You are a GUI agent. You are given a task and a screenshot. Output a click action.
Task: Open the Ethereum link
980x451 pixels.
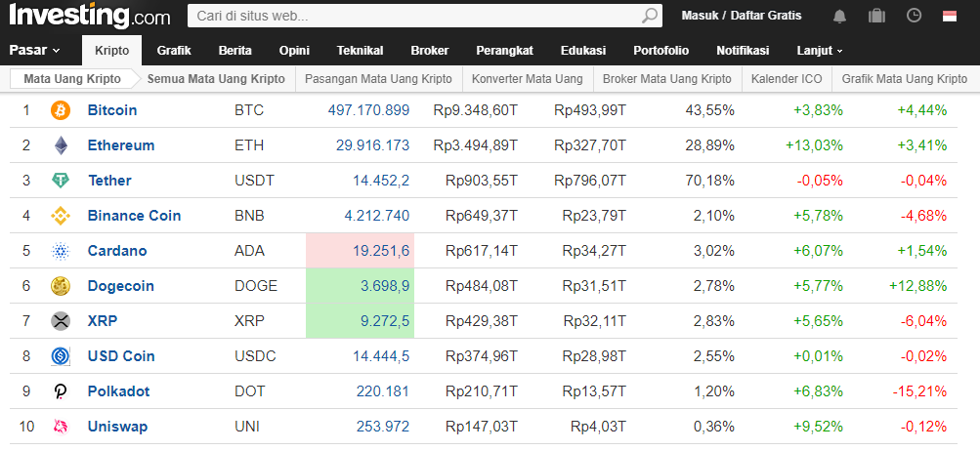(120, 145)
